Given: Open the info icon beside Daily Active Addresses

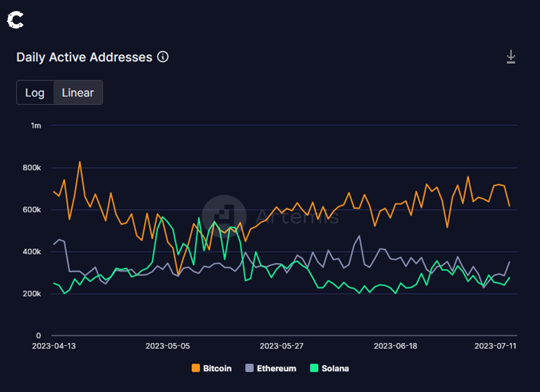Looking at the screenshot, I should point(163,57).
